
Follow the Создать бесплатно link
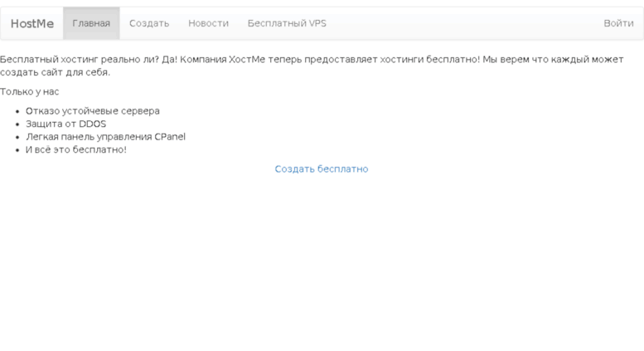(x=322, y=169)
